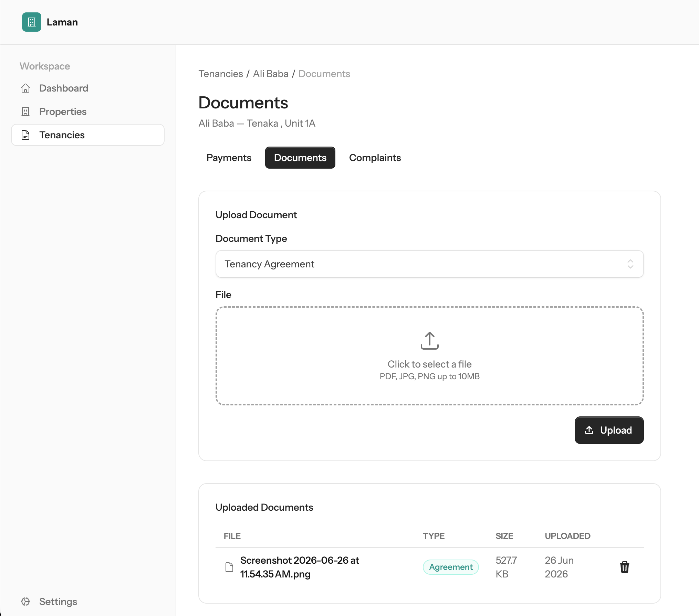
Task: Click the Properties building icon
Action: pos(25,111)
